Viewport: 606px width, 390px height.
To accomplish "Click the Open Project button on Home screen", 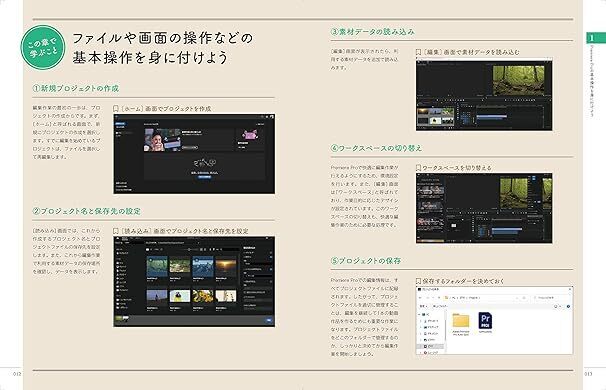I will 121,127.
